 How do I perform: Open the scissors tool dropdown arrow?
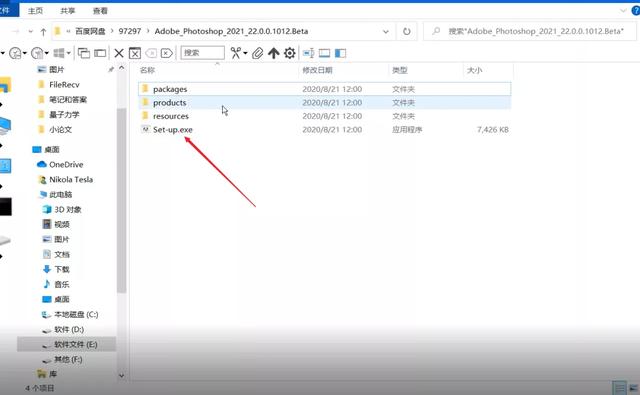click(x=245, y=53)
